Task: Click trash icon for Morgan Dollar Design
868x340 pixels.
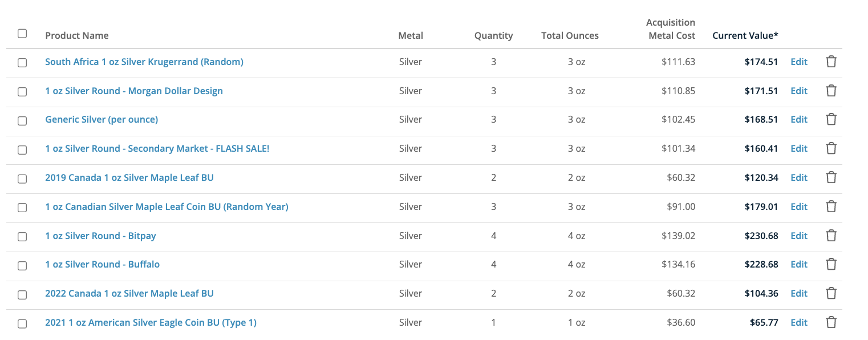Action: click(x=831, y=91)
